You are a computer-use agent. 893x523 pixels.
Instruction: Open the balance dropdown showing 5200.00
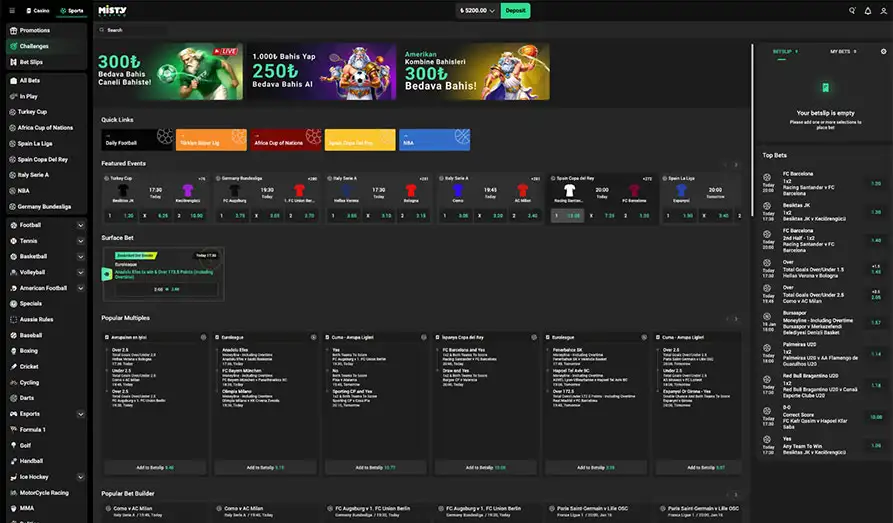point(477,10)
